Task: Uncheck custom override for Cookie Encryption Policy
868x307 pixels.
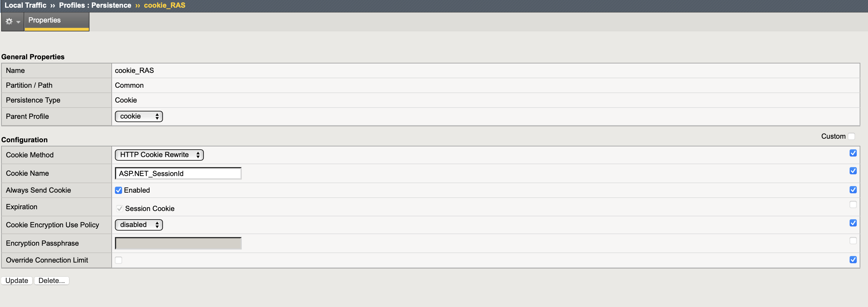Action: (x=853, y=223)
